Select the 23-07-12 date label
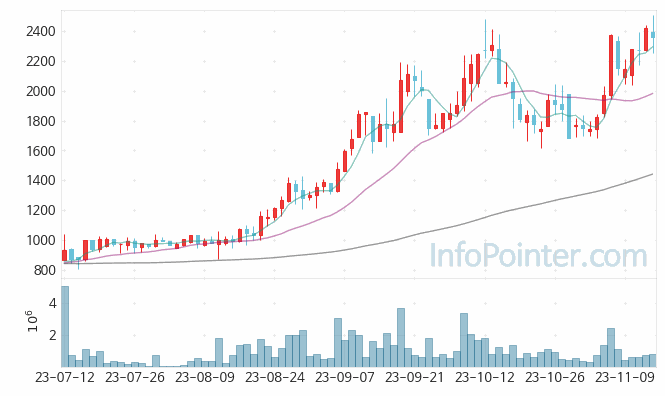The image size is (665, 396). click(x=64, y=377)
